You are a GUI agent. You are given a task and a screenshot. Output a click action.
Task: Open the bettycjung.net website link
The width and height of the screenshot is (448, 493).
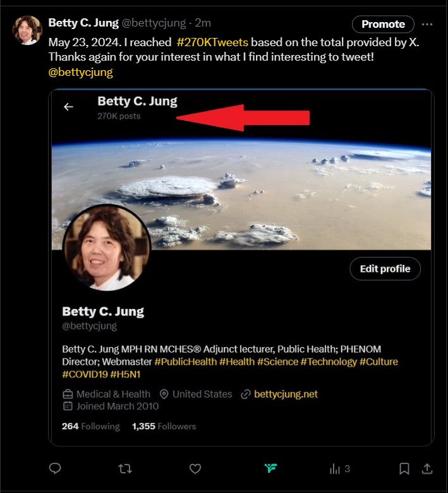click(286, 394)
